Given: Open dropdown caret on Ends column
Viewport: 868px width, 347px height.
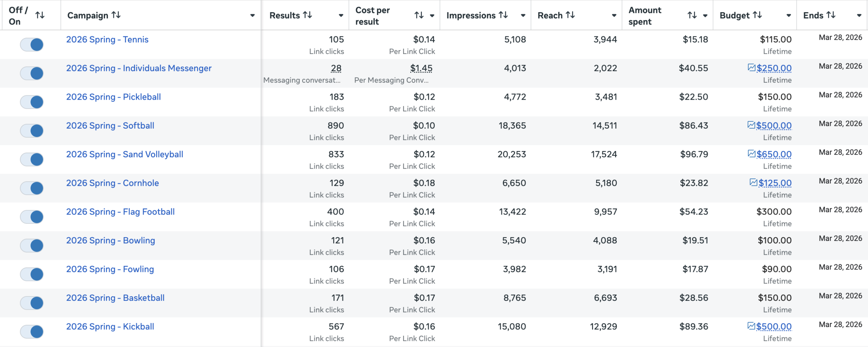Looking at the screenshot, I should [859, 15].
